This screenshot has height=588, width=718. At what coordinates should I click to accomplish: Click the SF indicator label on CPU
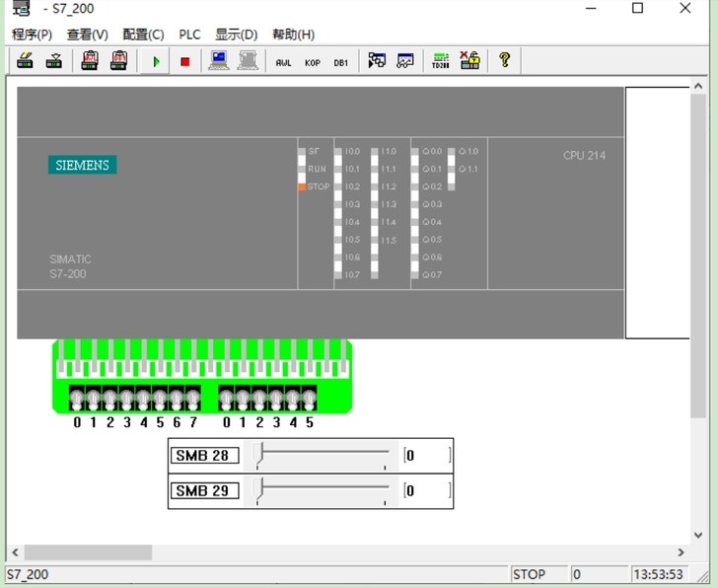314,151
